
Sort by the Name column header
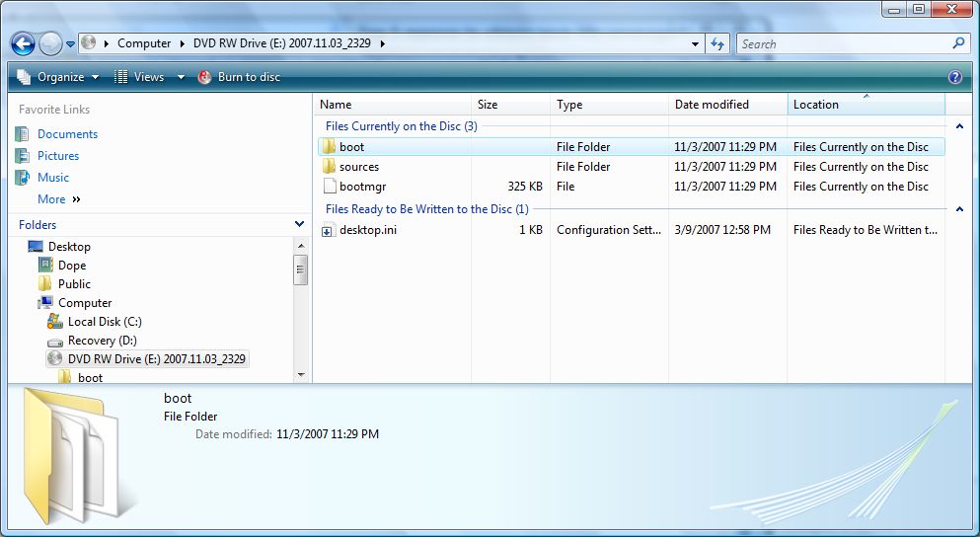(x=392, y=105)
